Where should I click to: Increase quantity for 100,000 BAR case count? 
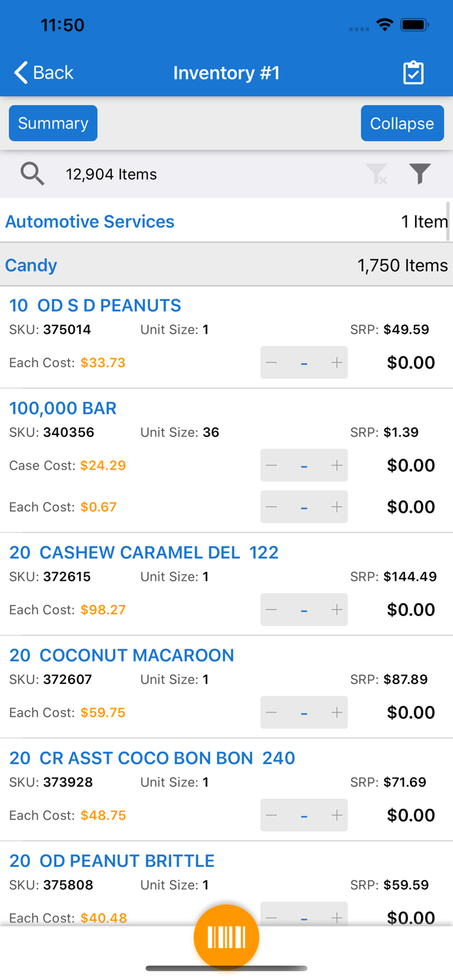click(336, 465)
